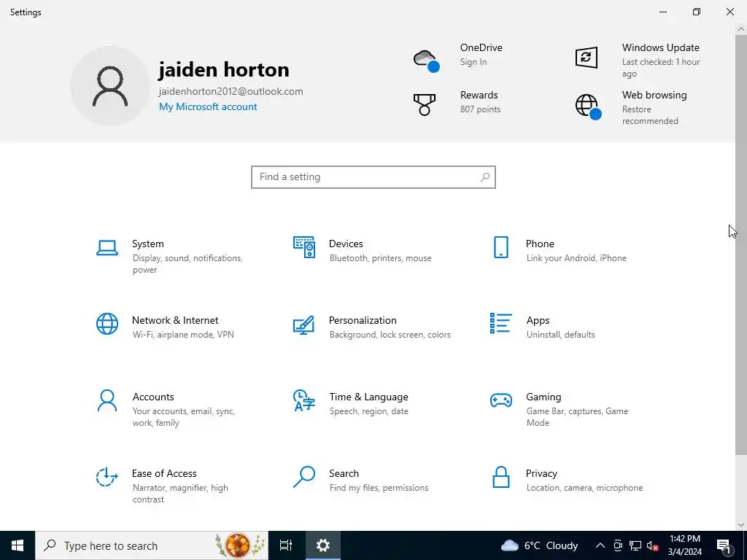Image resolution: width=747 pixels, height=560 pixels.
Task: Click the user profile avatar picture
Action: coord(110,86)
